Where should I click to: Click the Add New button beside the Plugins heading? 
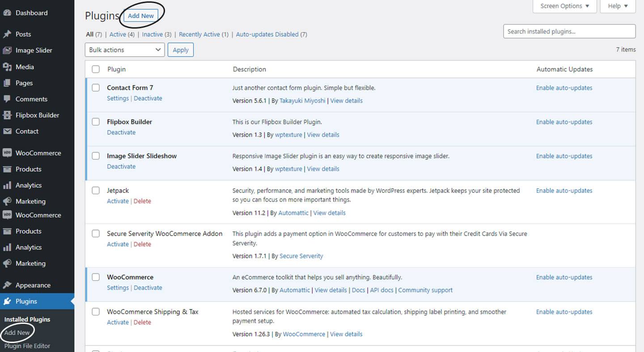point(141,16)
